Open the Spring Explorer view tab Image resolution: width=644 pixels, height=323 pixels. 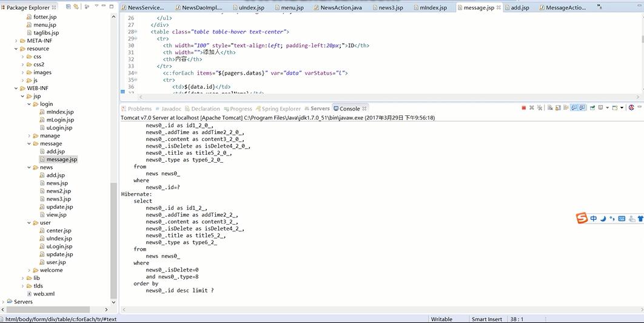click(x=278, y=109)
